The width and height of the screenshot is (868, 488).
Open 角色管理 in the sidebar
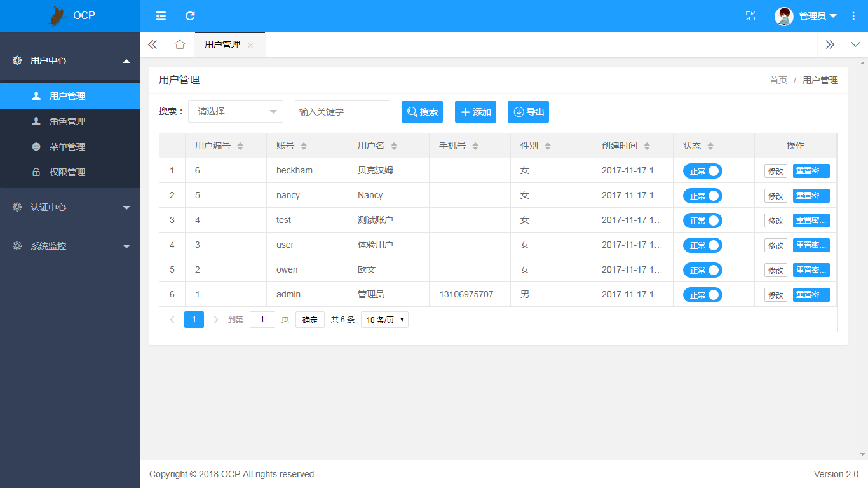[70, 121]
